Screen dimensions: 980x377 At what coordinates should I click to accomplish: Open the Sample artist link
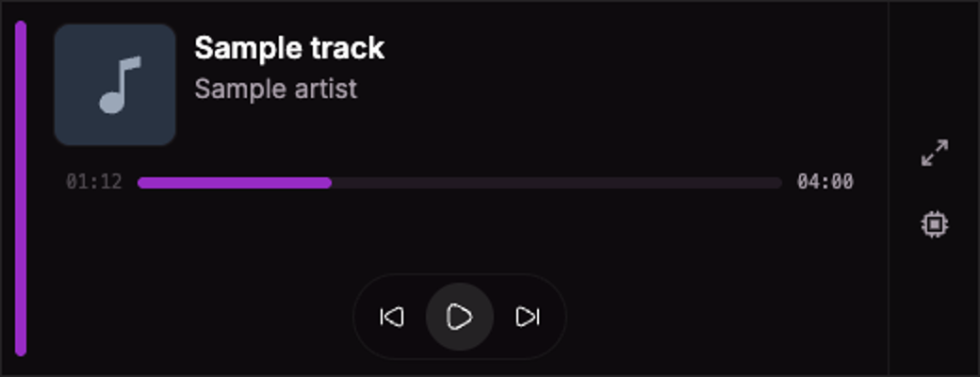(275, 89)
